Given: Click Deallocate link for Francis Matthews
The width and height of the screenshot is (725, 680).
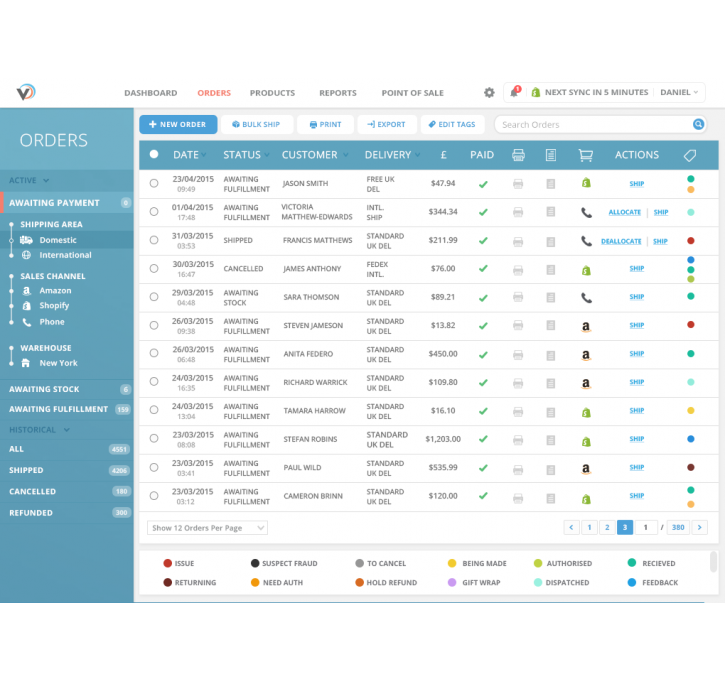Looking at the screenshot, I should (x=621, y=241).
